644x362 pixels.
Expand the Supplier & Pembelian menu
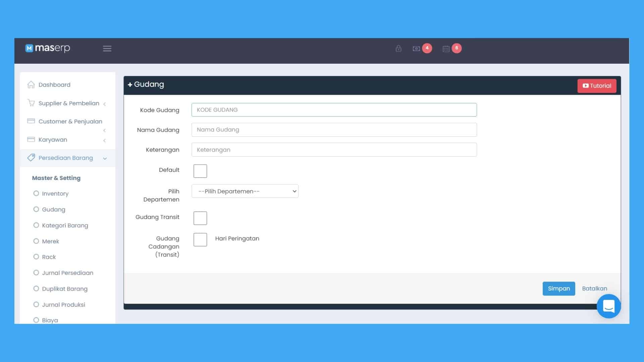(x=69, y=103)
